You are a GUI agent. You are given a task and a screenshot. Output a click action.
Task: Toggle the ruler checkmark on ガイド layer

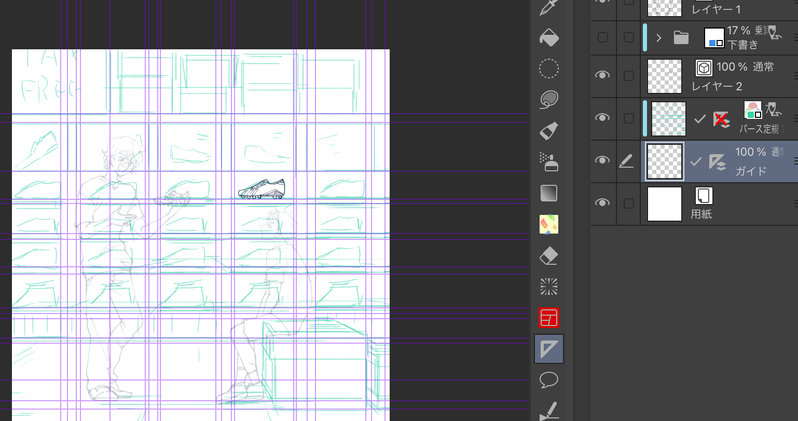pos(696,162)
